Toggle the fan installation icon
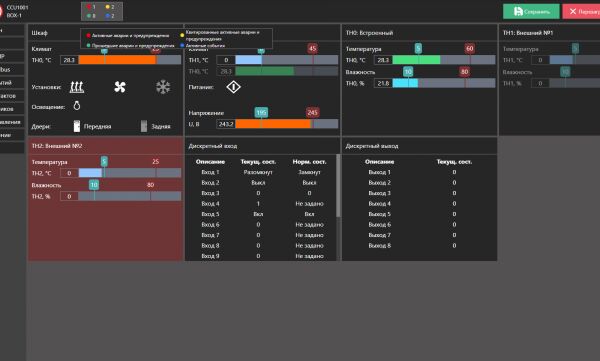 point(120,87)
